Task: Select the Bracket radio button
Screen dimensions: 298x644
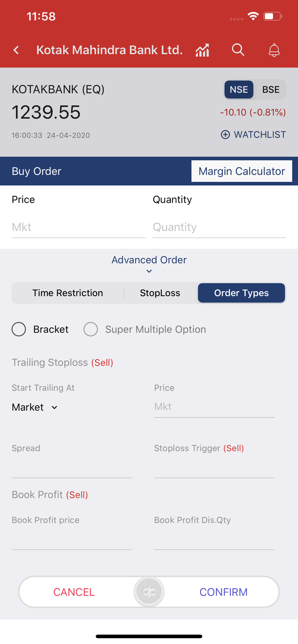Action: click(x=19, y=329)
